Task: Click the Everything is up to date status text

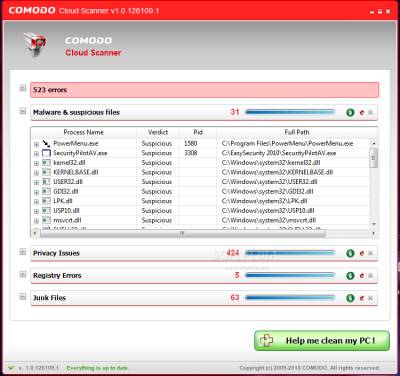Action: [x=97, y=368]
